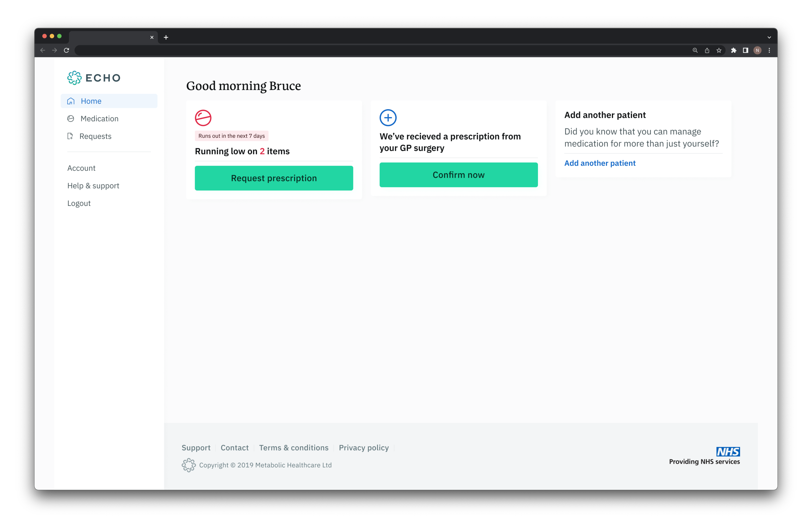Click the Request prescription button
The image size is (812, 531).
[x=274, y=178]
